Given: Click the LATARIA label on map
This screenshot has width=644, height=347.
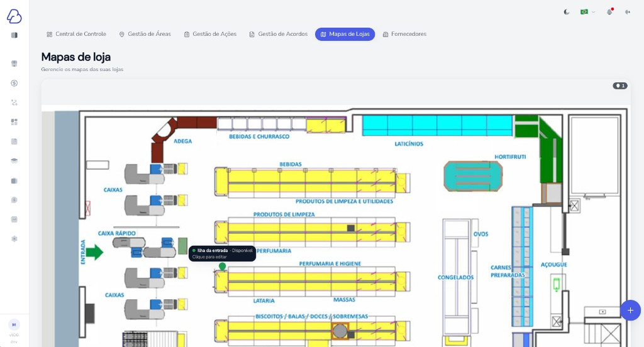Looking at the screenshot, I should click(264, 300).
